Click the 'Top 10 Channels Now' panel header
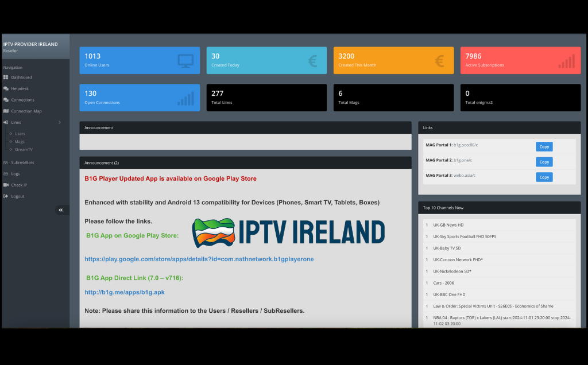 click(499, 208)
